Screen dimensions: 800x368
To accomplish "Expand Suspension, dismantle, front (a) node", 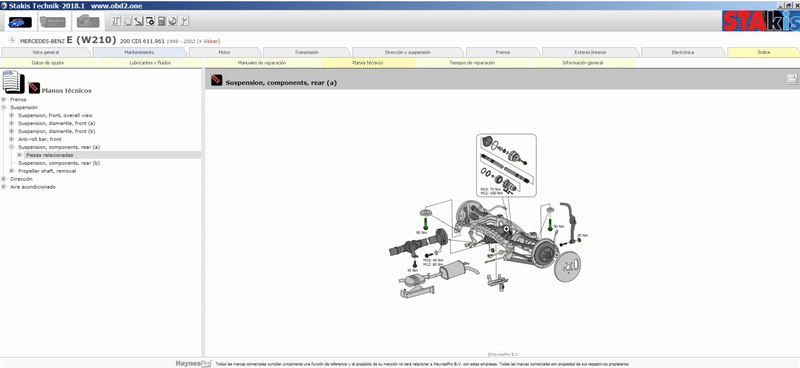I will 12,124.
